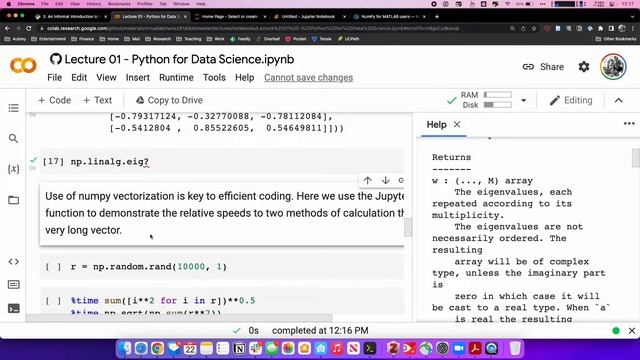Go back in Chrome
Screen dimensions: 640x360
[7, 28]
